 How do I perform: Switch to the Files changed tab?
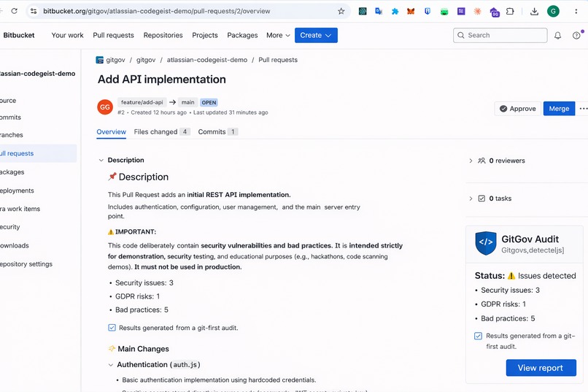coord(162,131)
